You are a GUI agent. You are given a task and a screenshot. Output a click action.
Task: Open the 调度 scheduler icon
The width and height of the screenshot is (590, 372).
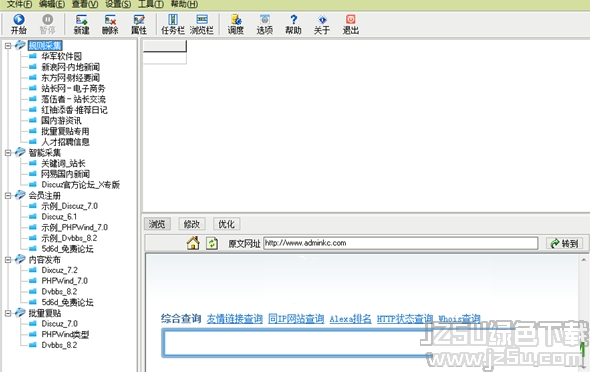click(236, 20)
